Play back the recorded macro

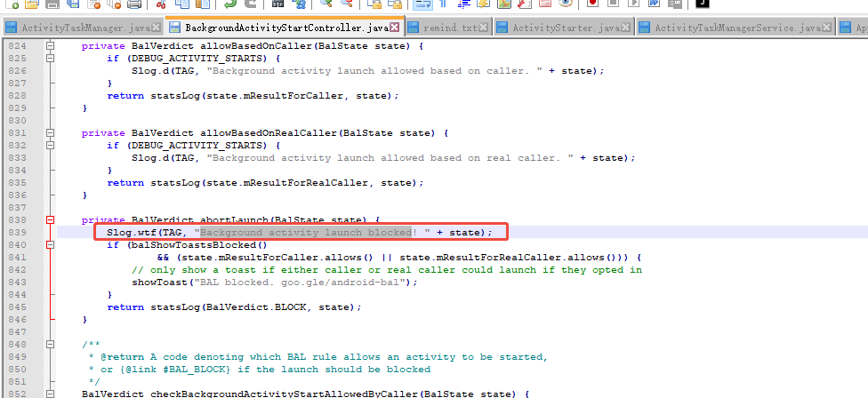(x=633, y=4)
